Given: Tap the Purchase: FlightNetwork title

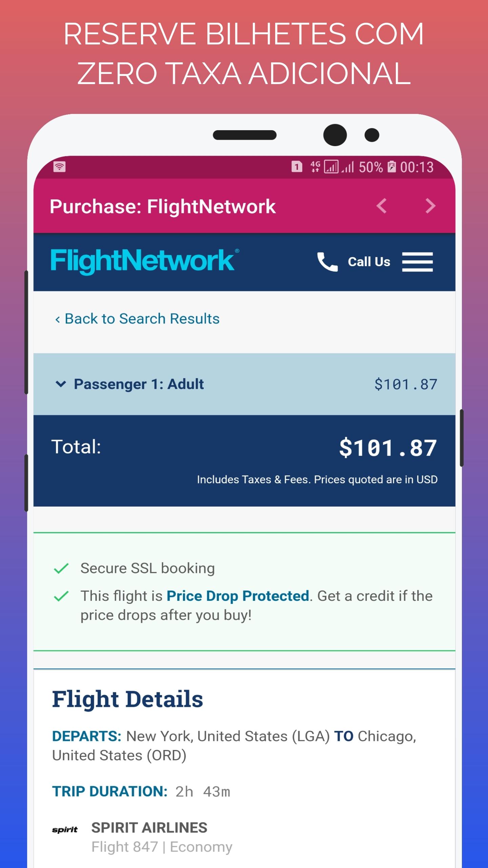Looking at the screenshot, I should 163,206.
